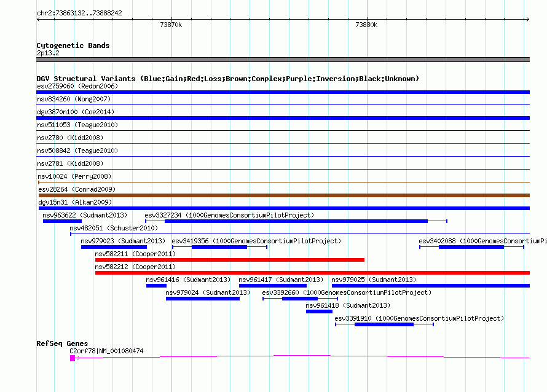Select the nsv10024 (Perry2008) label
This screenshot has width=547, height=392.
tap(74, 176)
